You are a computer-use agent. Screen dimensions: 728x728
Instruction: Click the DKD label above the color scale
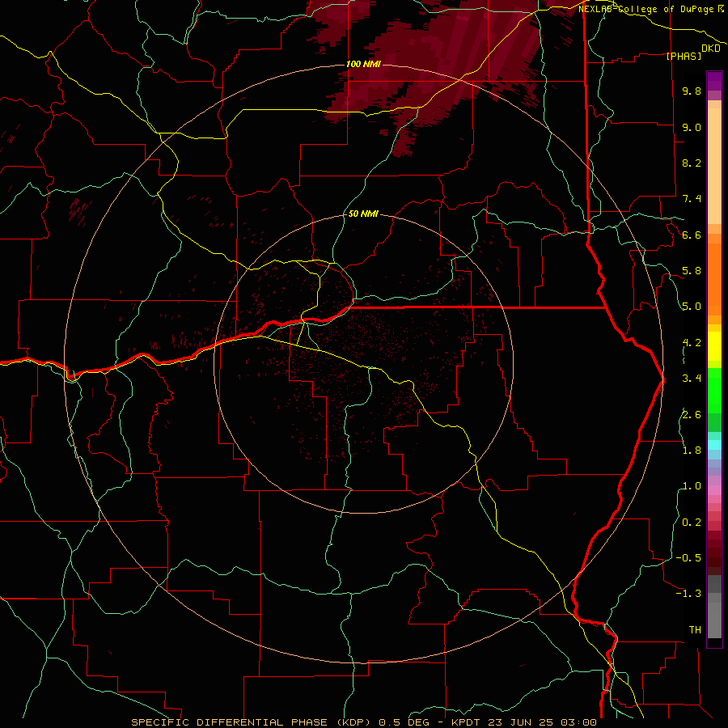(x=710, y=49)
